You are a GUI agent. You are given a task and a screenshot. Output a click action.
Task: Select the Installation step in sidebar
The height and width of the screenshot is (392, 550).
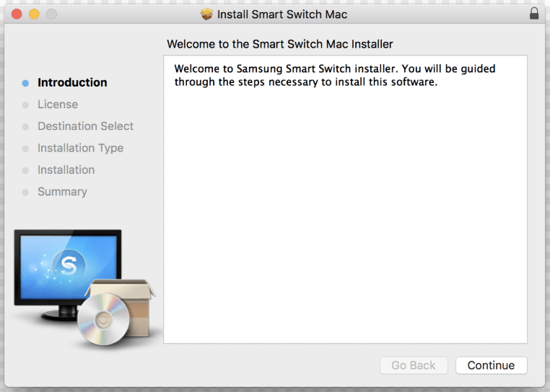tap(66, 170)
